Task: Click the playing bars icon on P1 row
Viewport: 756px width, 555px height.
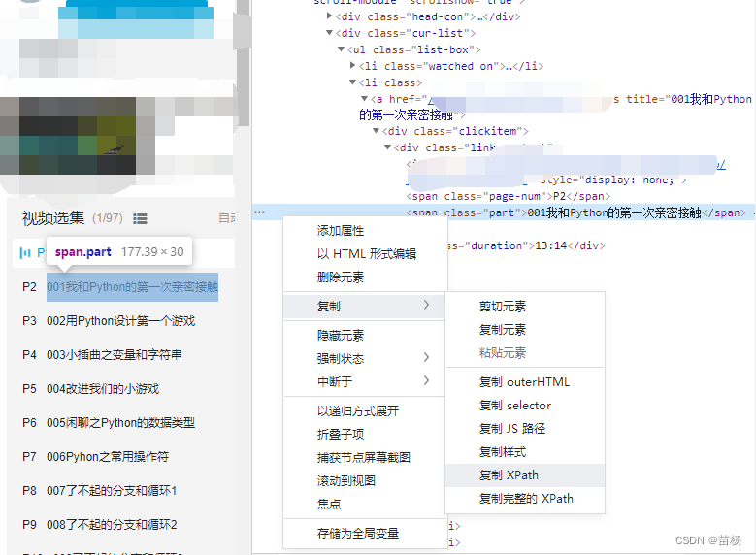Action: 25,252
